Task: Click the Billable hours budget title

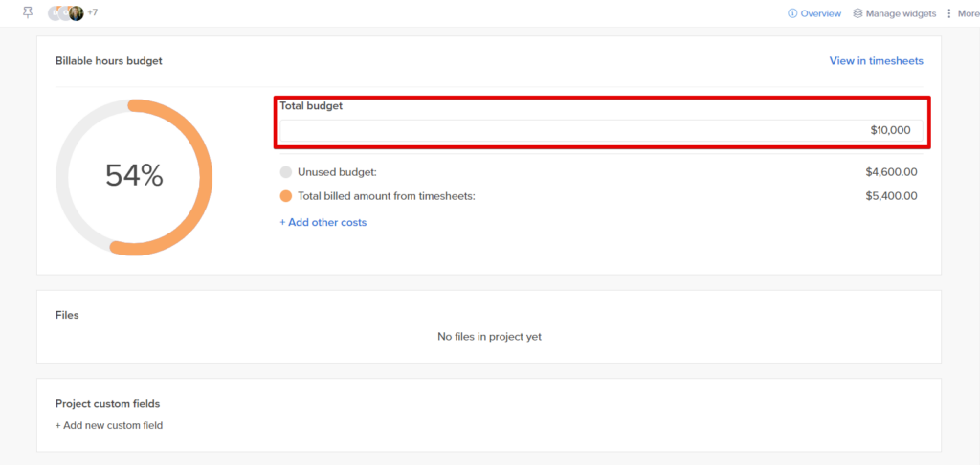Action: click(109, 60)
